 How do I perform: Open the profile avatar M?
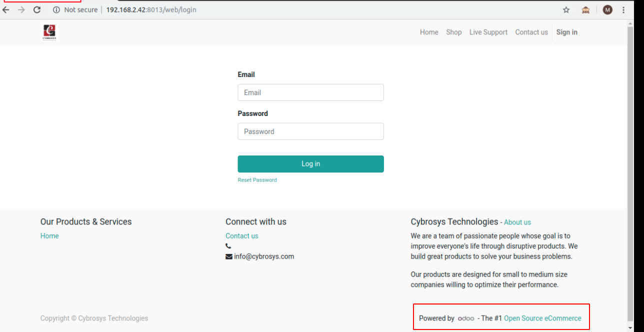[x=607, y=10]
